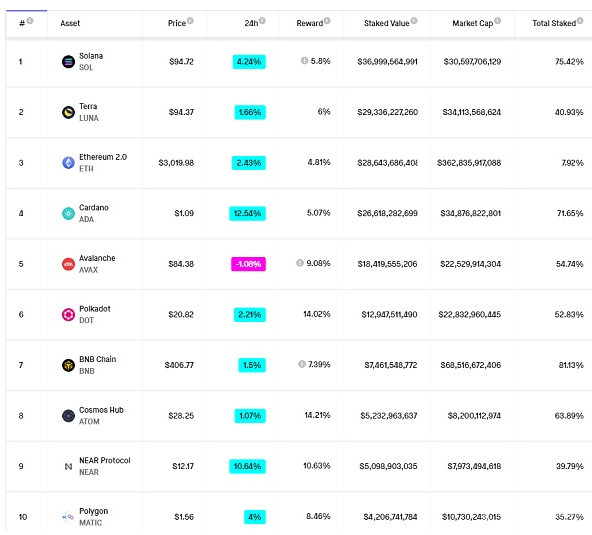Click Avalanche's -1.08% change badge
The width and height of the screenshot is (592, 535).
pyautogui.click(x=248, y=264)
